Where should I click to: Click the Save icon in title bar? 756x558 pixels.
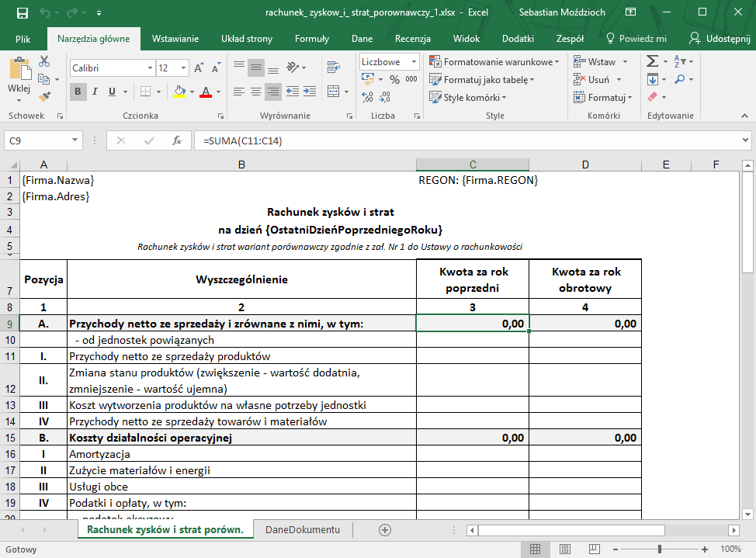[x=22, y=13]
